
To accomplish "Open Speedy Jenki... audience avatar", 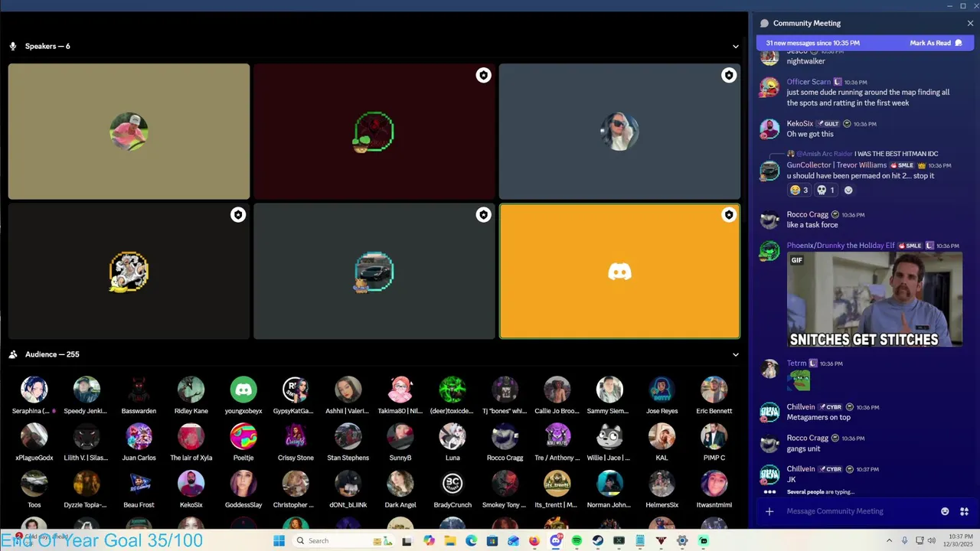I will (x=87, y=390).
